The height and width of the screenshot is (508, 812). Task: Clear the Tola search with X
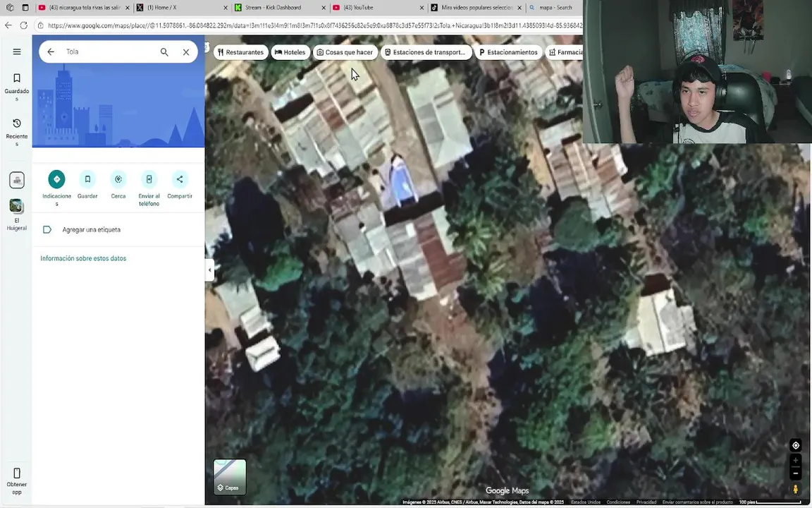click(x=186, y=52)
